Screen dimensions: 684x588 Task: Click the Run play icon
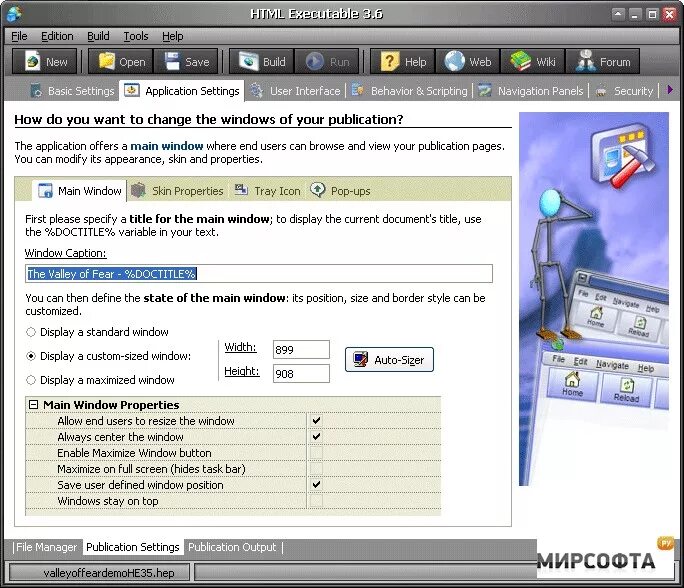pos(315,62)
